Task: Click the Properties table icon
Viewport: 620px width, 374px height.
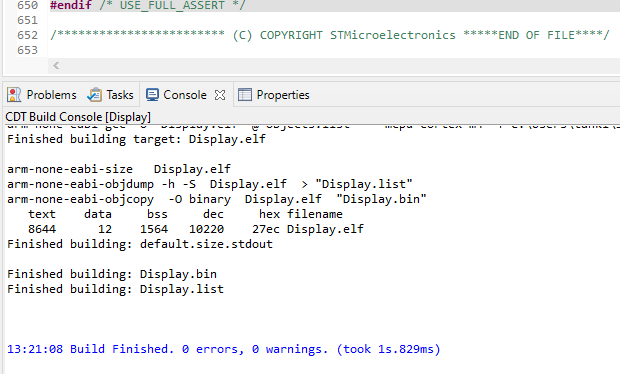Action: coord(245,95)
